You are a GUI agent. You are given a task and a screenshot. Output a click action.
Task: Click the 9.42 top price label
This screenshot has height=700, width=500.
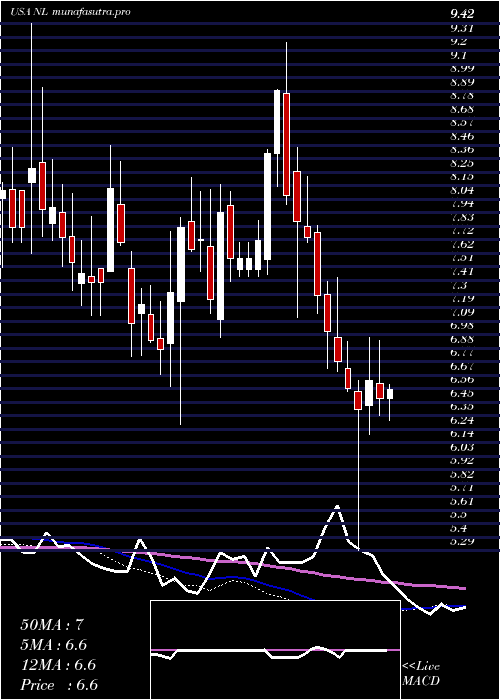(462, 14)
